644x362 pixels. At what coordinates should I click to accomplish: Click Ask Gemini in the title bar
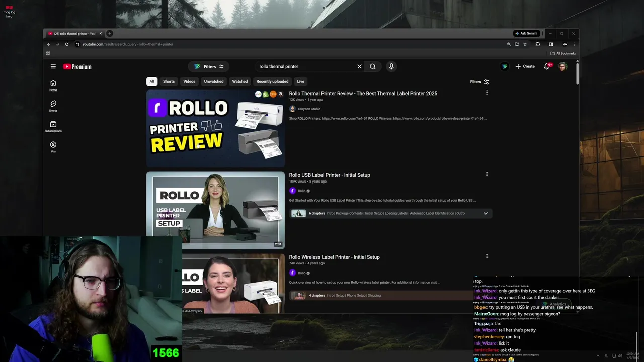(526, 33)
